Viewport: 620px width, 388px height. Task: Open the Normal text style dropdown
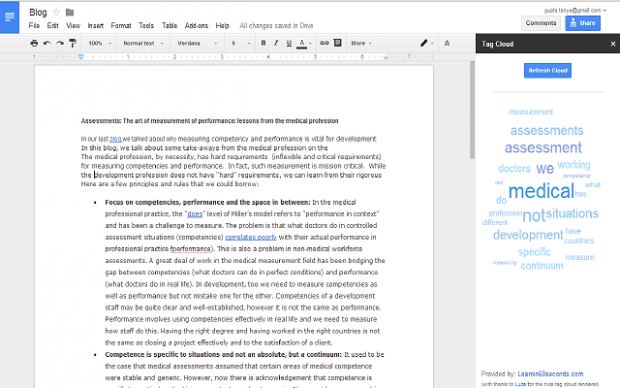pyautogui.click(x=143, y=43)
